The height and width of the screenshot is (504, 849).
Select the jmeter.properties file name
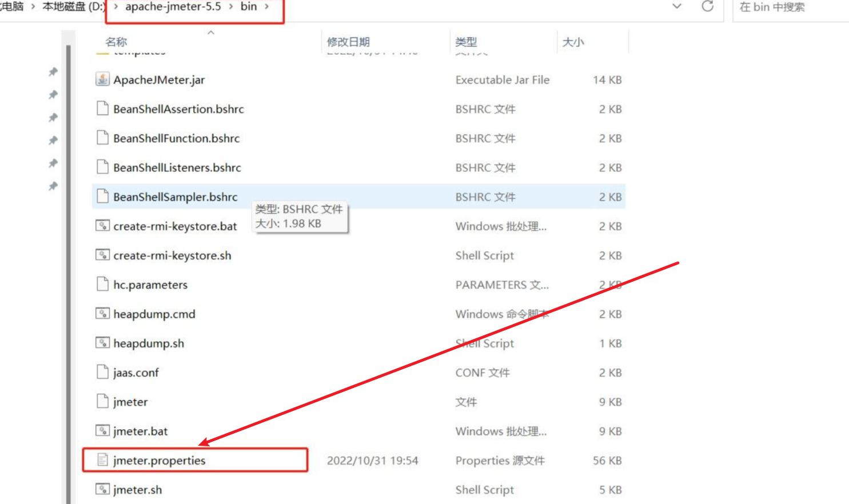pos(159,461)
